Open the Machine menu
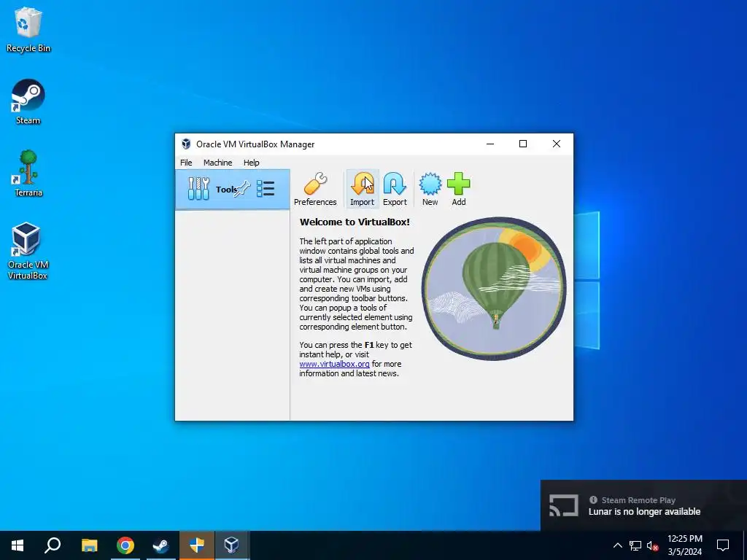The width and height of the screenshot is (747, 560). click(217, 163)
